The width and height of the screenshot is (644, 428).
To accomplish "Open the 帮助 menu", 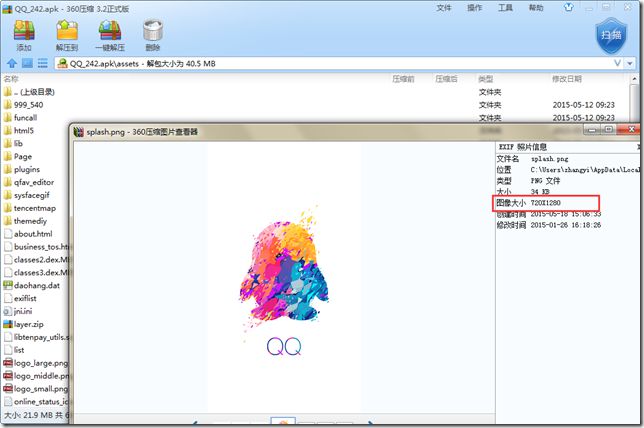I will [536, 8].
